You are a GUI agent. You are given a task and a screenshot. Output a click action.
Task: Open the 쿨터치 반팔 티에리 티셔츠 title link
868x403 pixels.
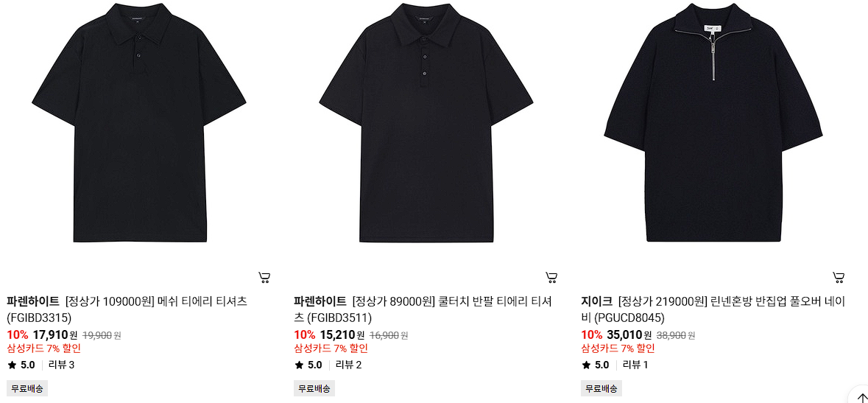coord(423,309)
